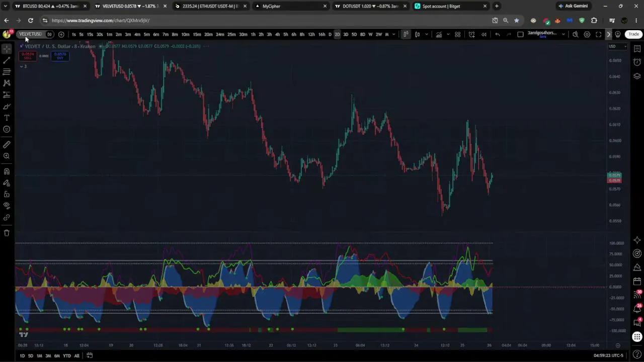Select the brush drawing tool
This screenshot has width=644, height=362.
pos(7,106)
